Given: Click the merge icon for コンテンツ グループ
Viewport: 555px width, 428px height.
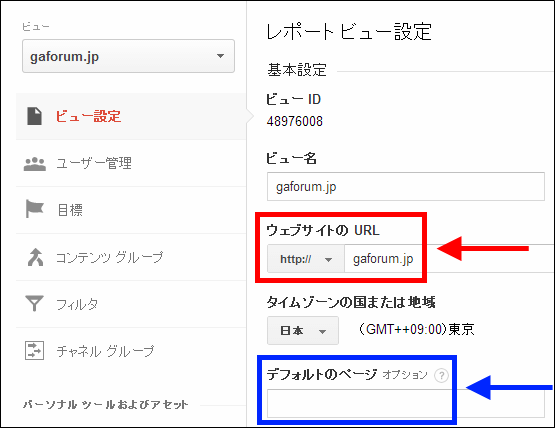Looking at the screenshot, I should point(35,257).
